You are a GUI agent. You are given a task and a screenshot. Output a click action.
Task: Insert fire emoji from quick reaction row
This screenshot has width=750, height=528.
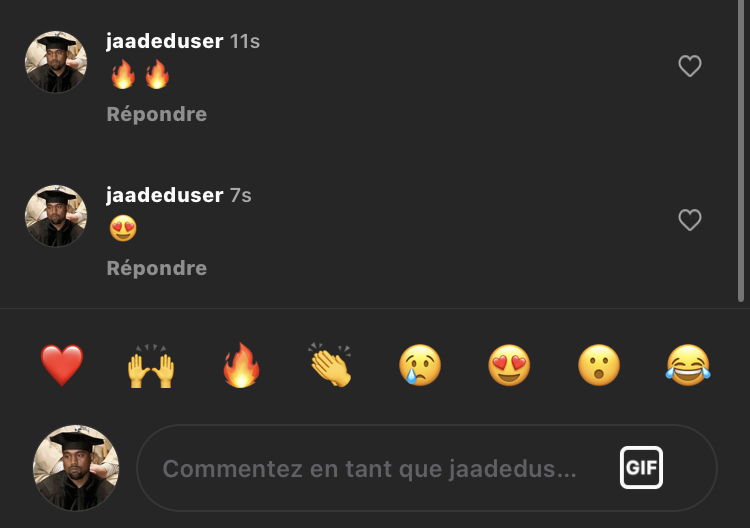click(x=241, y=365)
